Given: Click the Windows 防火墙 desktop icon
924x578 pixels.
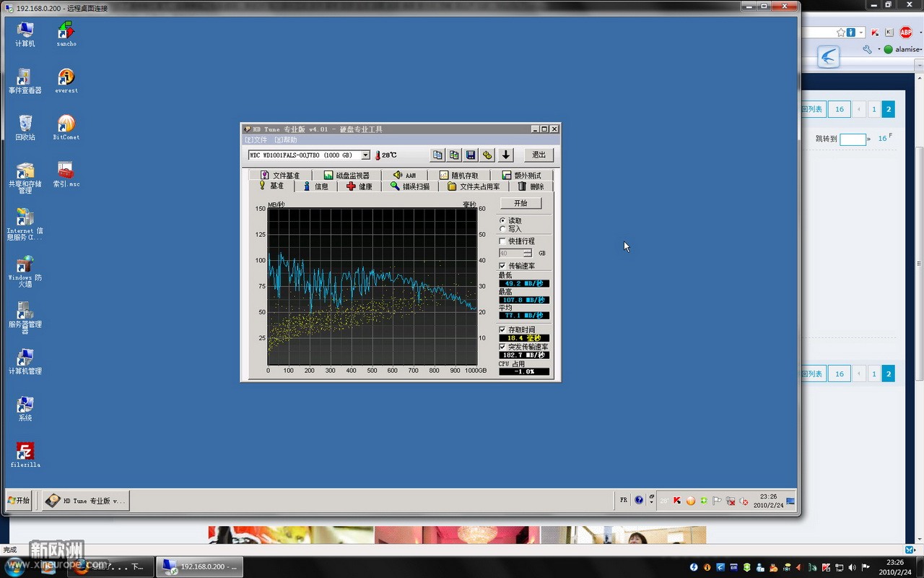Looking at the screenshot, I should (x=25, y=271).
